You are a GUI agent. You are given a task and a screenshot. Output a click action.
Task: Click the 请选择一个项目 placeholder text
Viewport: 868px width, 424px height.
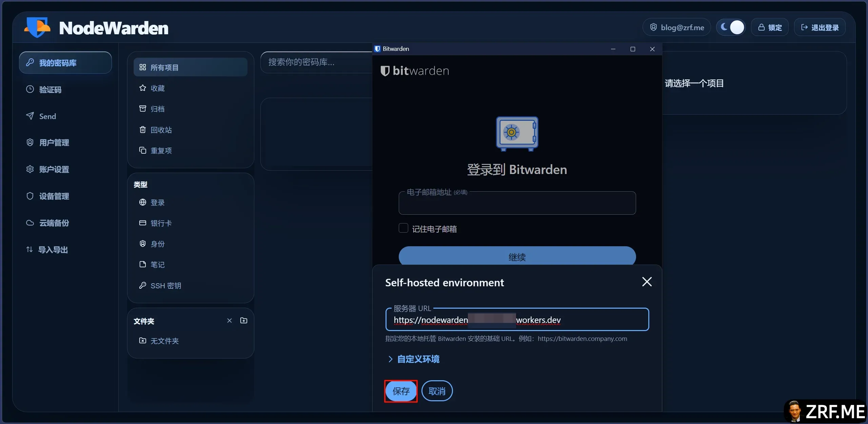tap(694, 83)
